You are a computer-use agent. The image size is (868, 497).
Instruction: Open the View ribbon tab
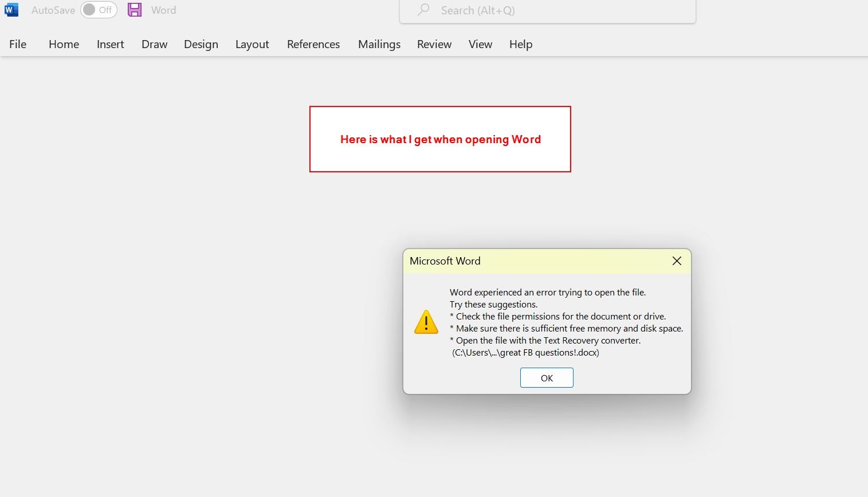480,44
